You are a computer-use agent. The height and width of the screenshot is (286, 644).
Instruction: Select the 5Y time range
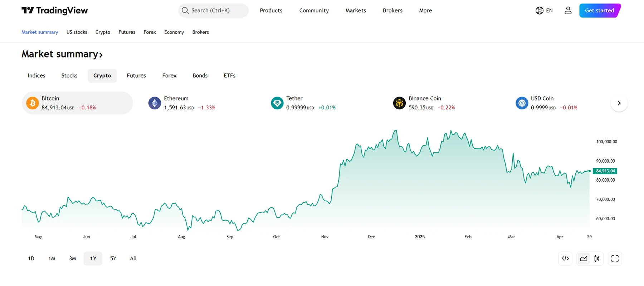[113, 258]
